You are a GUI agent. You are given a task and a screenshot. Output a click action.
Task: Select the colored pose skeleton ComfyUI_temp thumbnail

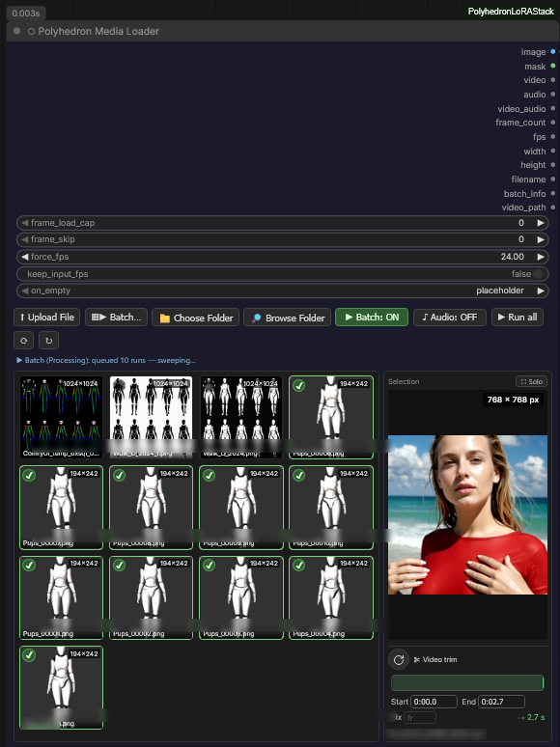[x=61, y=417]
